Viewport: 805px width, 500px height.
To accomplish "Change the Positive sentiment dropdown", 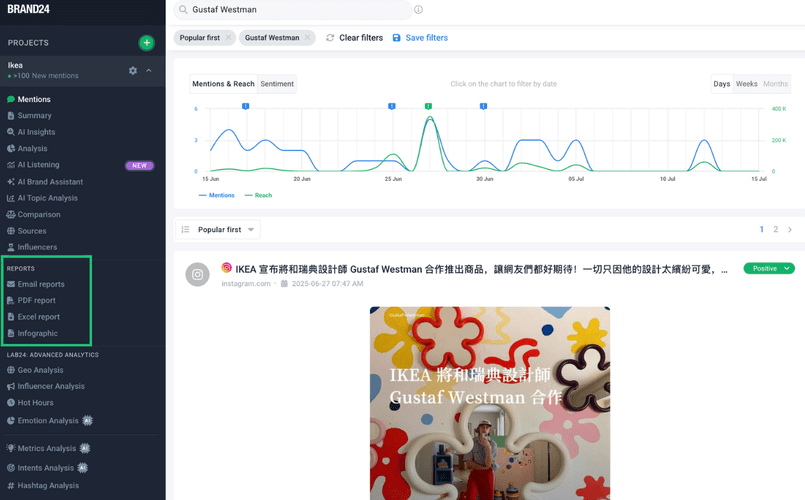I will [769, 268].
